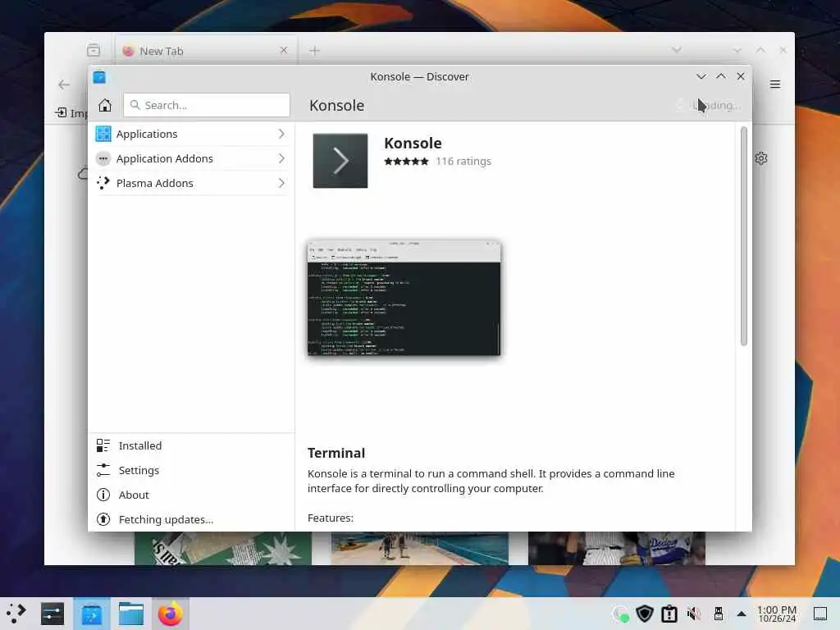This screenshot has height=630, width=840.
Task: Click the Discover window title bar icon
Action: click(x=99, y=76)
